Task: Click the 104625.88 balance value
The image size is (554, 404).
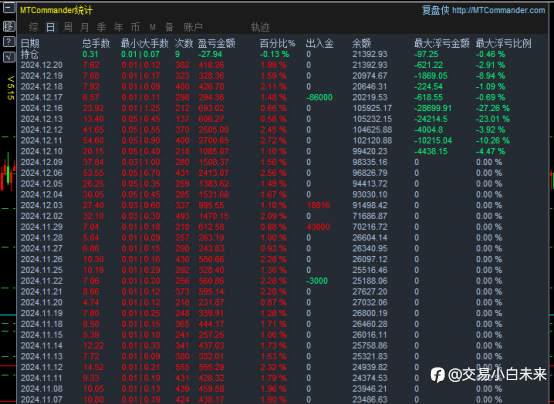Action: click(x=372, y=130)
